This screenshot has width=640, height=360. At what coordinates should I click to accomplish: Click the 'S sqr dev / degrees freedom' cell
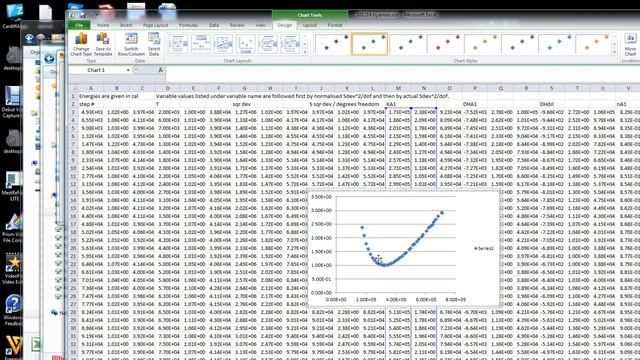coord(344,104)
